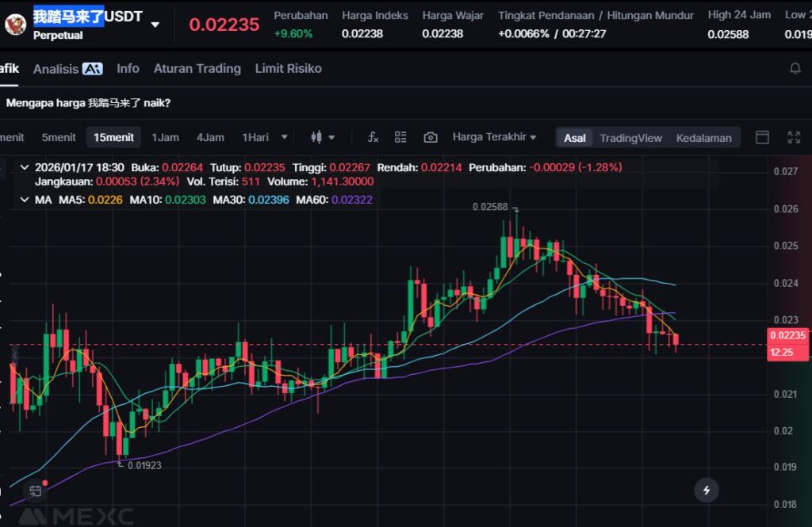Switch chart view to TradingView
The height and width of the screenshot is (527, 812).
630,138
